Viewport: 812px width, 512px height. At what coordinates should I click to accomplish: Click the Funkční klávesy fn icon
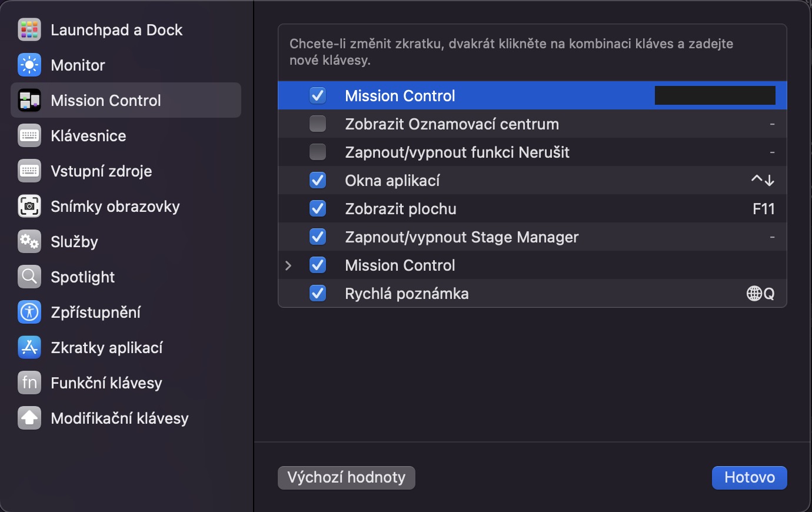tap(29, 383)
